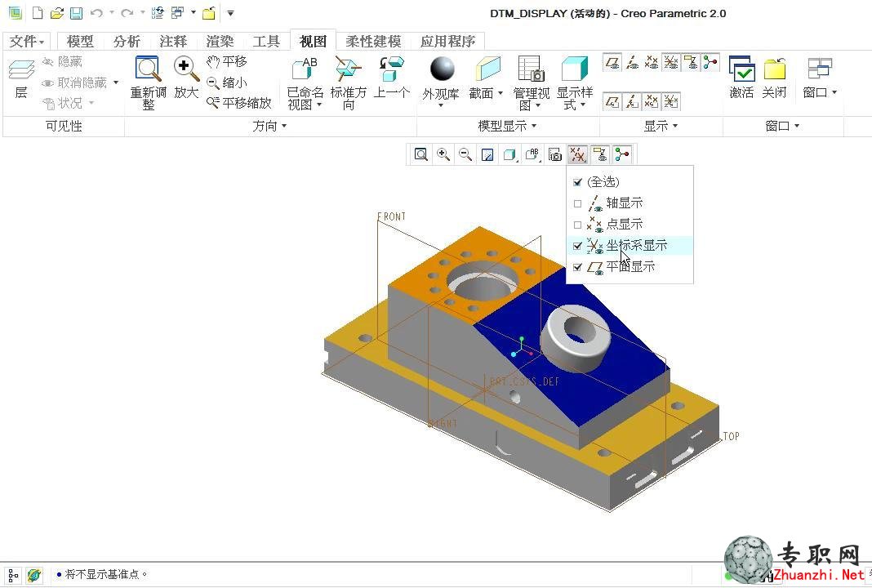The height and width of the screenshot is (588, 872).
Task: Switch to the 柔性建模 tab
Action: [373, 41]
